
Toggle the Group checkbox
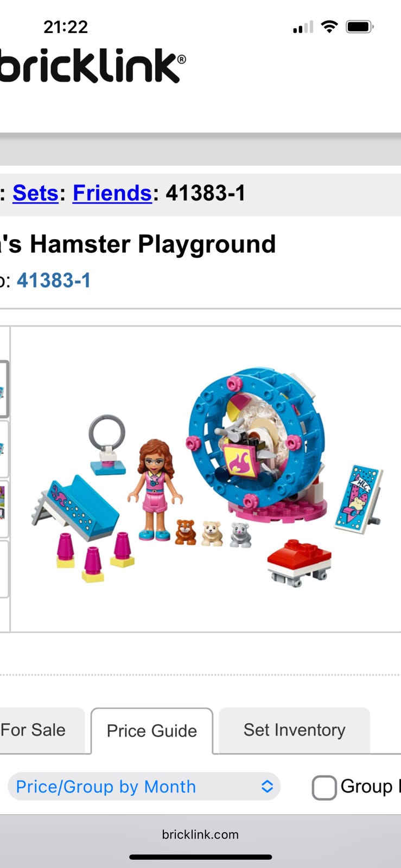pos(324,787)
